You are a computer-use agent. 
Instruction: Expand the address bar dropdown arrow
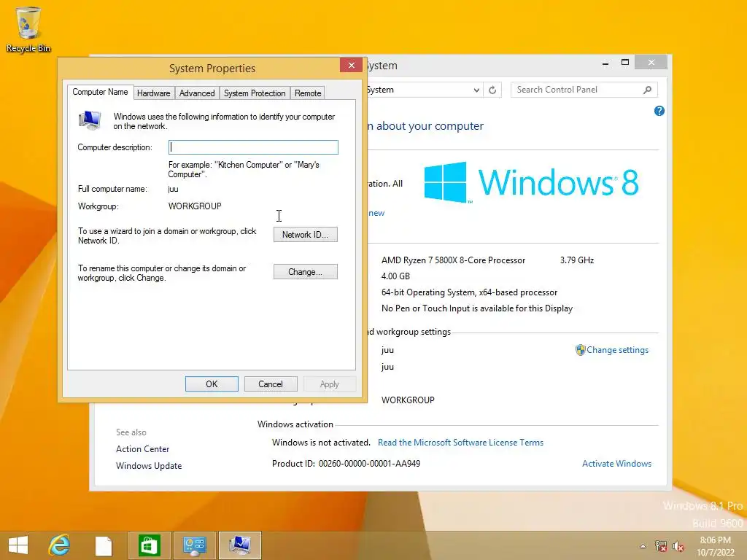click(x=476, y=90)
